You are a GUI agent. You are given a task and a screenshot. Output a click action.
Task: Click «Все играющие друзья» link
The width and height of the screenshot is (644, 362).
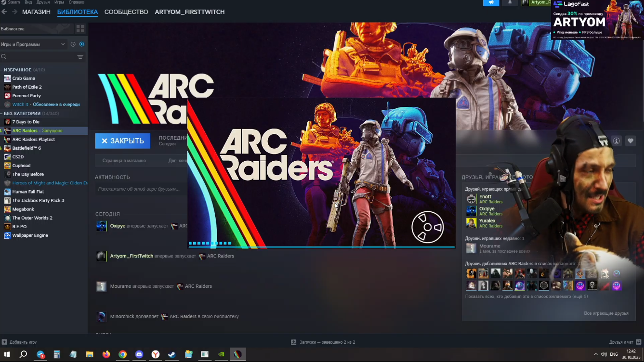coord(606,313)
